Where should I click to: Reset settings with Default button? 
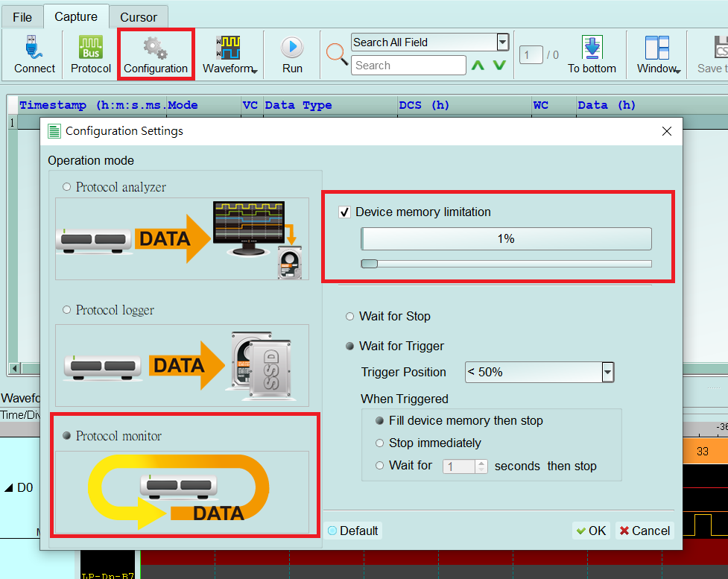tap(353, 531)
